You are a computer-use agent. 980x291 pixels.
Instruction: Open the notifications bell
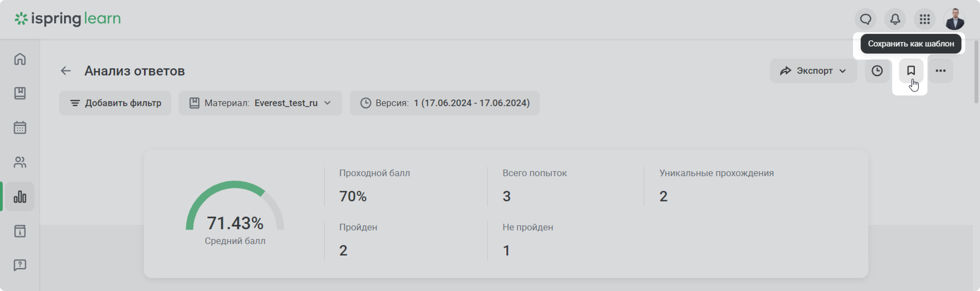click(895, 19)
